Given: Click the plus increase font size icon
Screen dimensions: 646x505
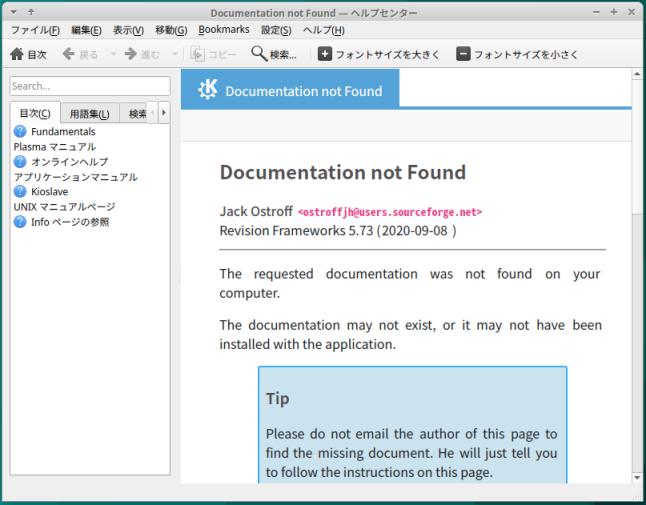Looking at the screenshot, I should [x=325, y=54].
